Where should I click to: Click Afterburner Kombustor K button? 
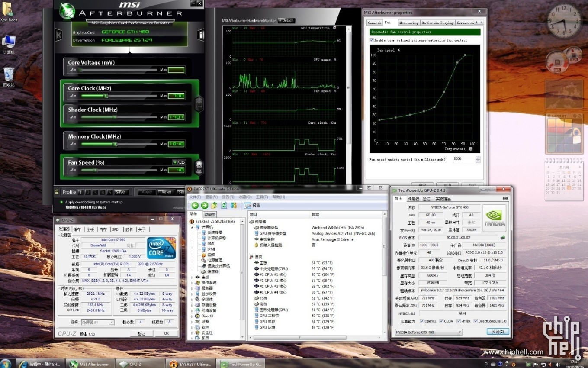pyautogui.click(x=59, y=35)
